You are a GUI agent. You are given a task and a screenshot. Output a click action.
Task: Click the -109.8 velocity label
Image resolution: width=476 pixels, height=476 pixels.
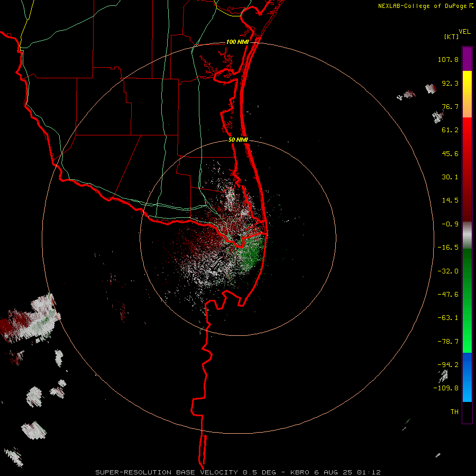446,388
